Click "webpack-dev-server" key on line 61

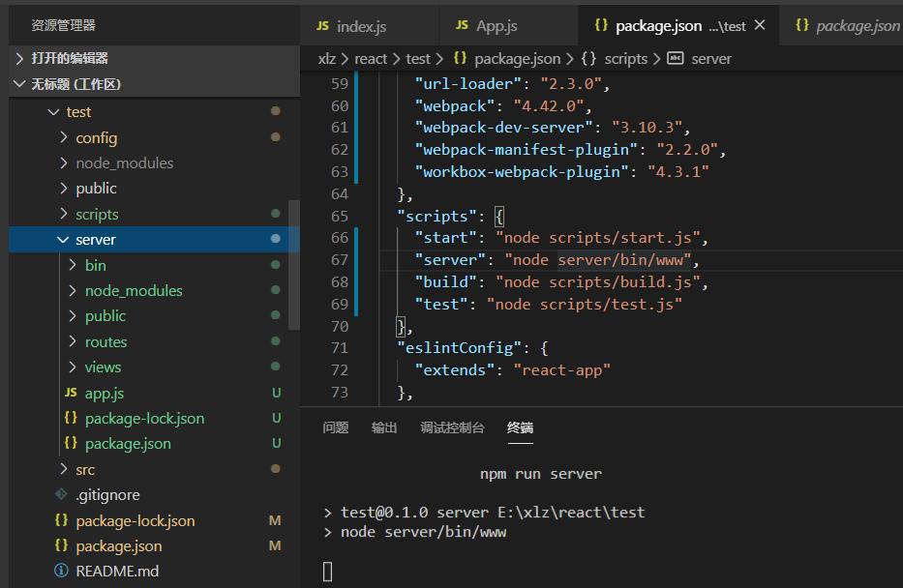click(504, 127)
